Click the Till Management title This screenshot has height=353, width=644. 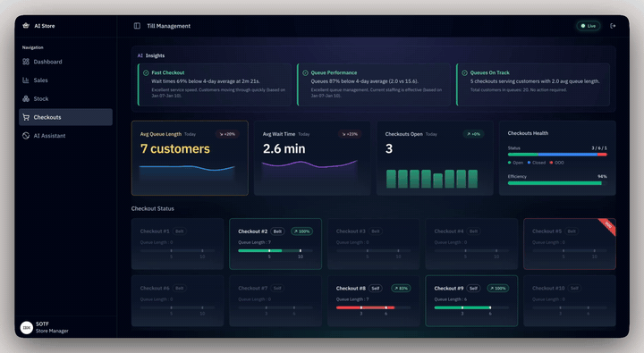(168, 26)
